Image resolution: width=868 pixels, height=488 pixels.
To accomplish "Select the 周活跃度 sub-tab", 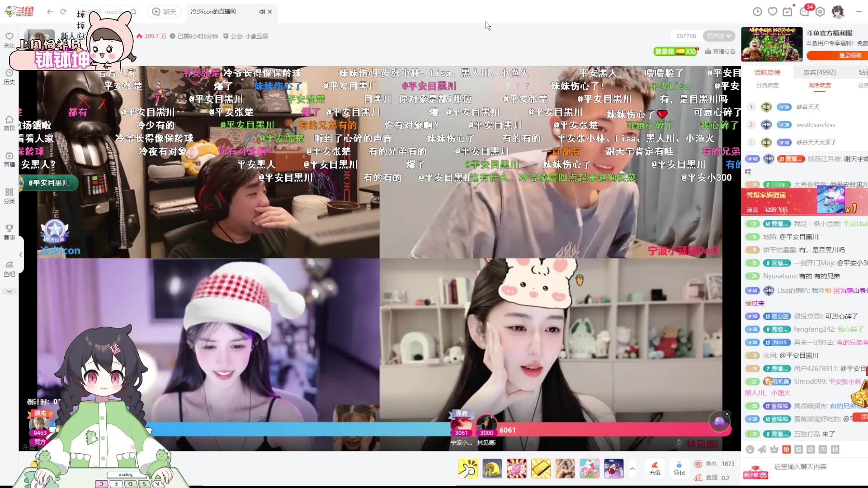I will [819, 85].
